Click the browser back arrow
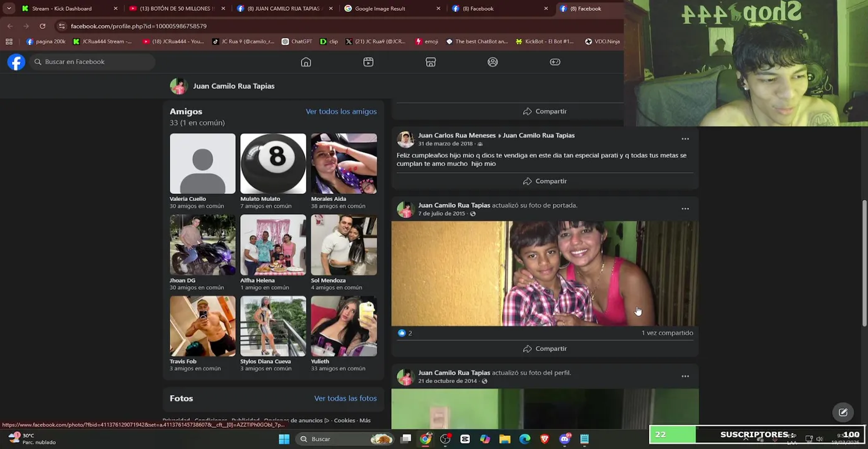868x449 pixels. coord(10,26)
